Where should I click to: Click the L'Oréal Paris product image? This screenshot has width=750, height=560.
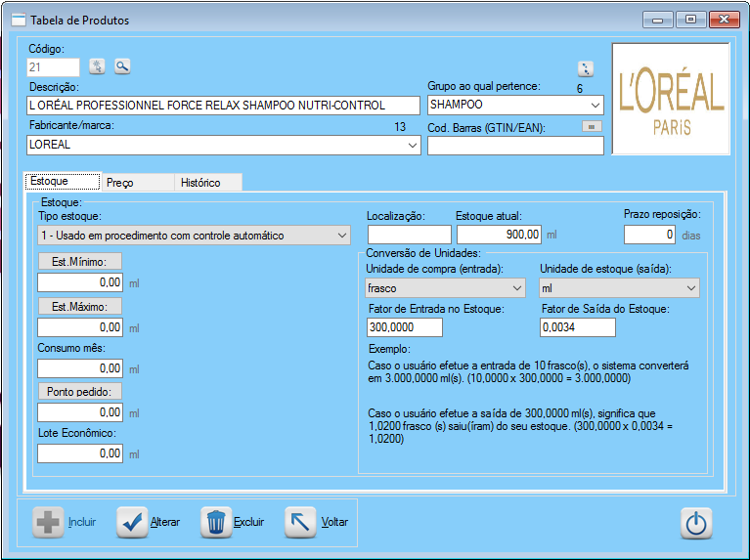pyautogui.click(x=671, y=99)
